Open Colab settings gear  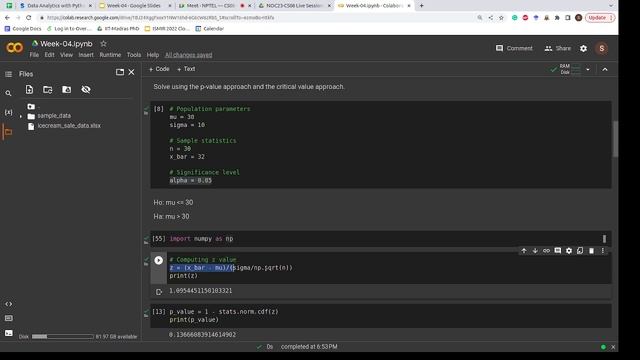(583, 48)
